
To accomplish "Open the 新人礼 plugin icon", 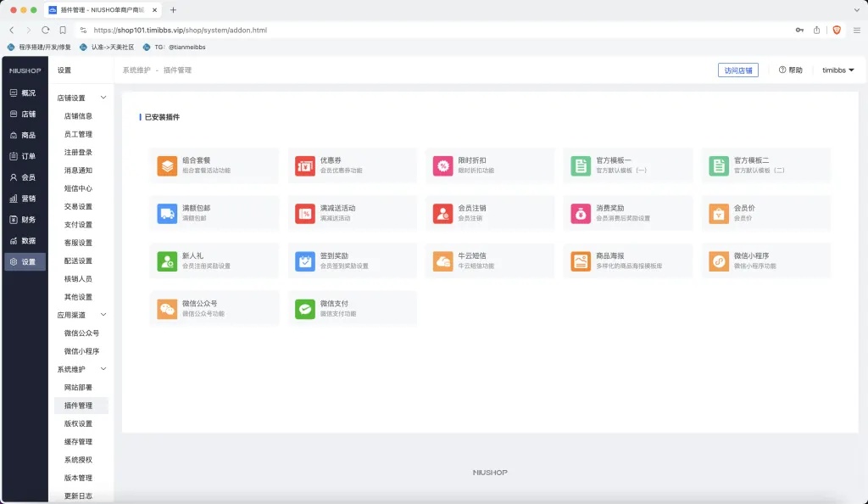I will pos(167,260).
